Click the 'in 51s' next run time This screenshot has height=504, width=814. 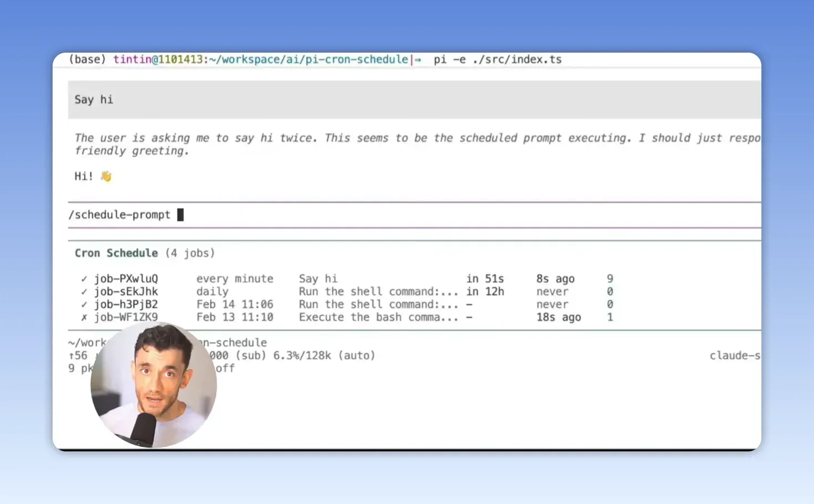point(485,279)
